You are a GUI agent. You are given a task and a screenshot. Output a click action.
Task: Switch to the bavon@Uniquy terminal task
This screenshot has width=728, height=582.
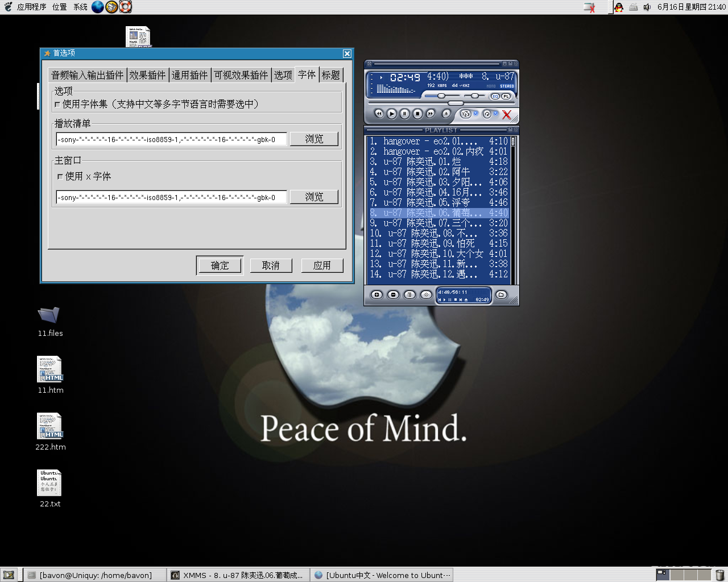pos(94,575)
